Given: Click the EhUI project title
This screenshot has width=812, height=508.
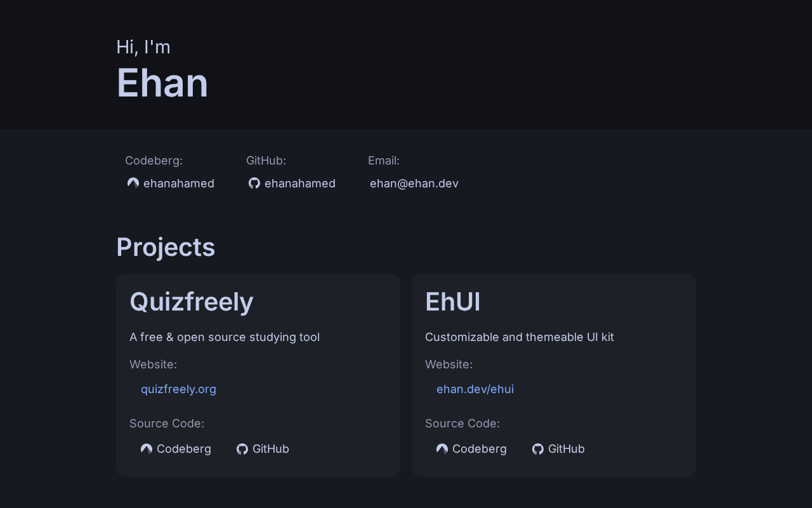Looking at the screenshot, I should coord(453,302).
